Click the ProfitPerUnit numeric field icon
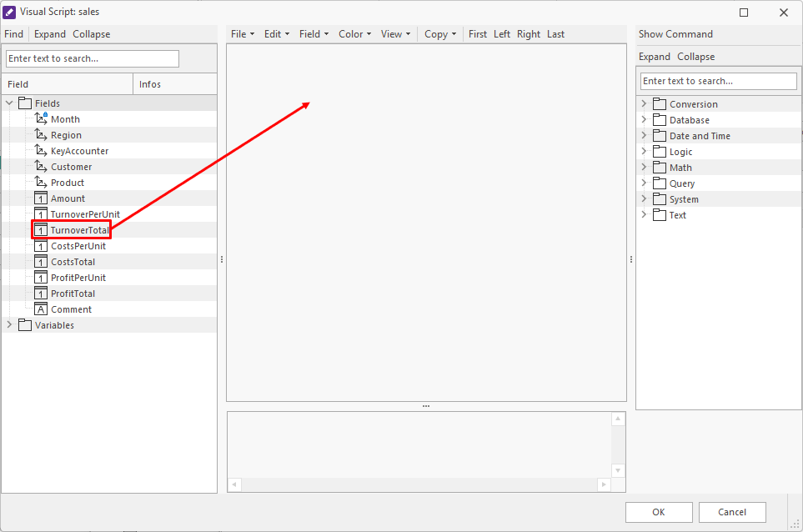803x532 pixels. tap(41, 278)
